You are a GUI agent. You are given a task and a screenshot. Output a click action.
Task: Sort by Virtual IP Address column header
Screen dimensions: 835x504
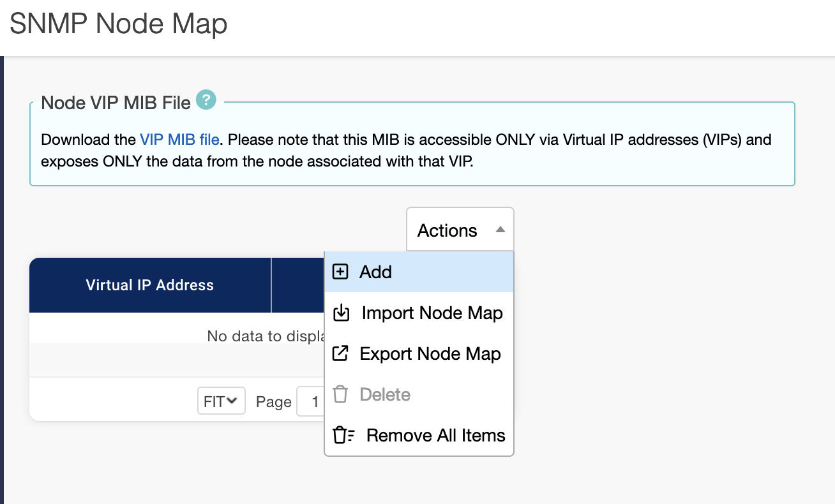click(x=150, y=285)
